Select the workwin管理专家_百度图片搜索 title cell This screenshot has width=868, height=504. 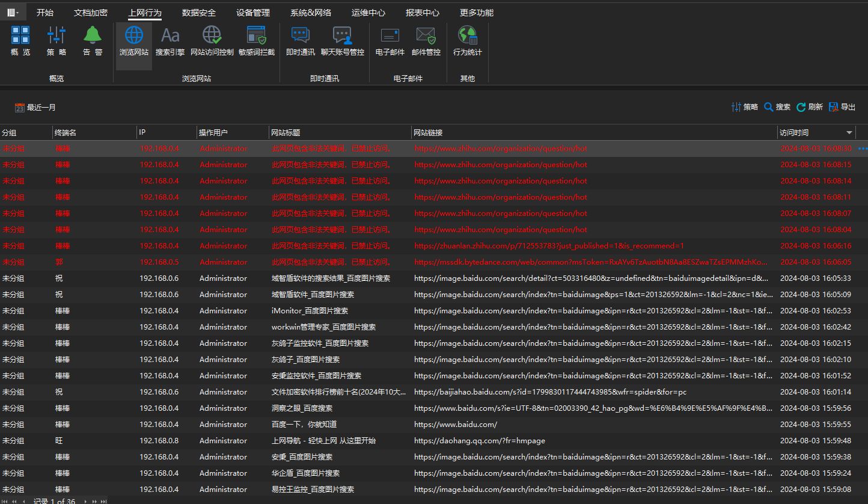coord(340,327)
